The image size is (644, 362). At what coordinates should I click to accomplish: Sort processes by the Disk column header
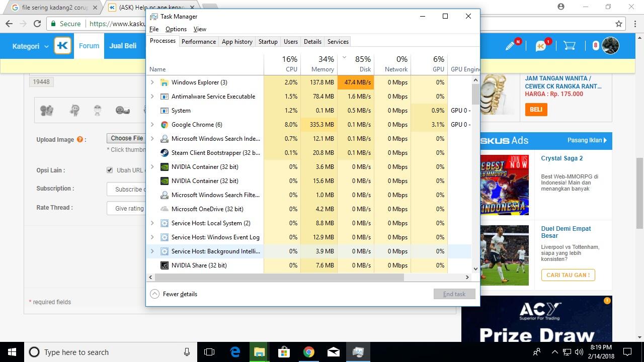point(356,63)
